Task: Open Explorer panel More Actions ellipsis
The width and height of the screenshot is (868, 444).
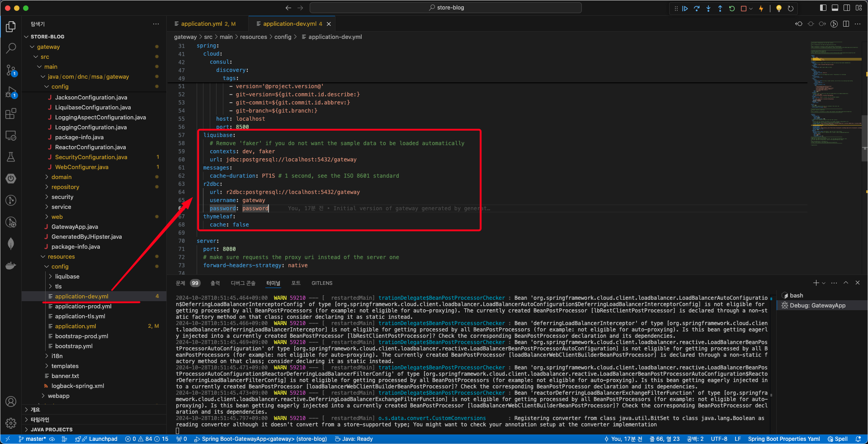Action: 156,24
